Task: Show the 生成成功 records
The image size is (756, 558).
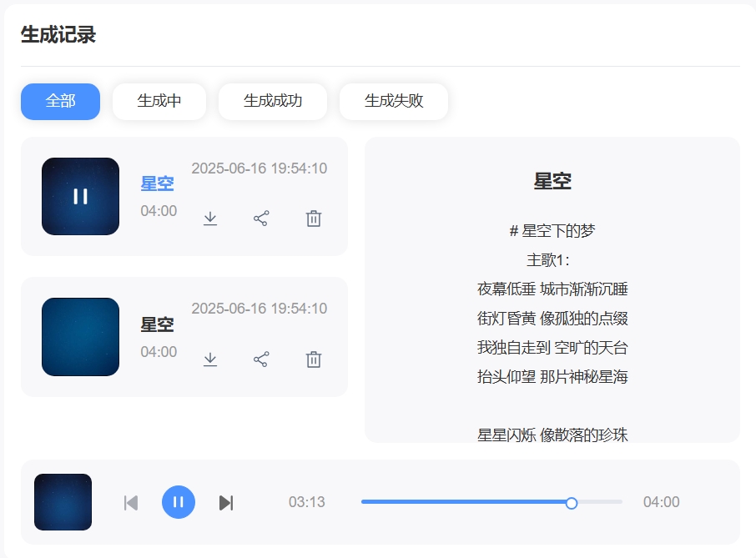Action: point(273,102)
